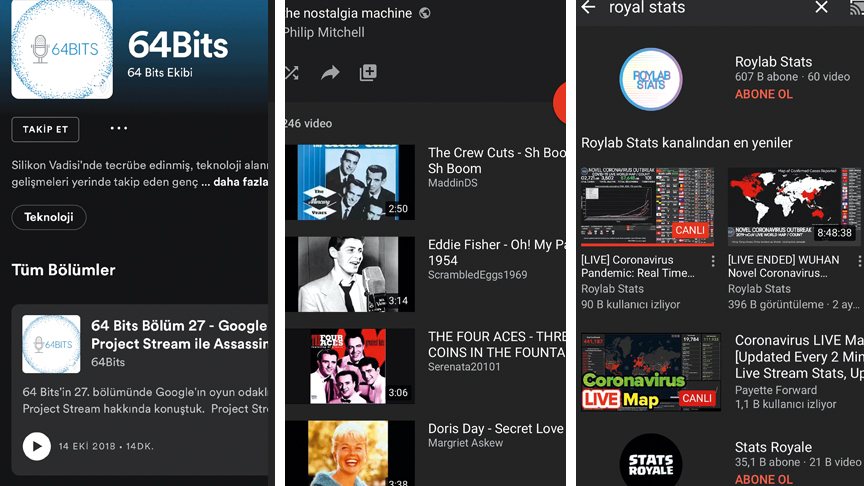Select the Teknoloji category chip
The image size is (864, 486).
pos(48,217)
